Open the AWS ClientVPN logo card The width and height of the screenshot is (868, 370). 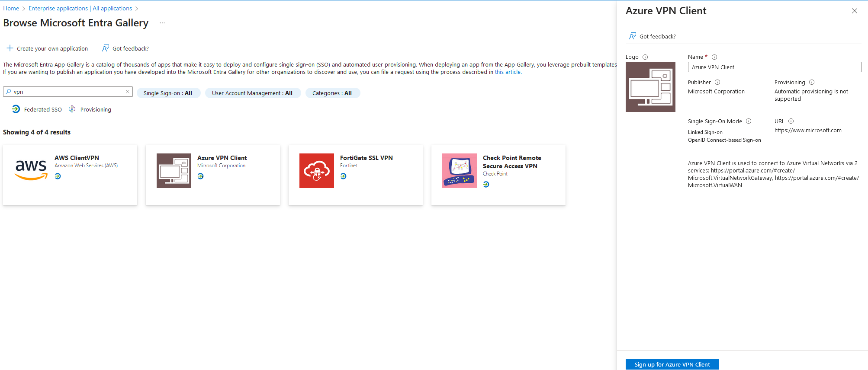tap(31, 171)
